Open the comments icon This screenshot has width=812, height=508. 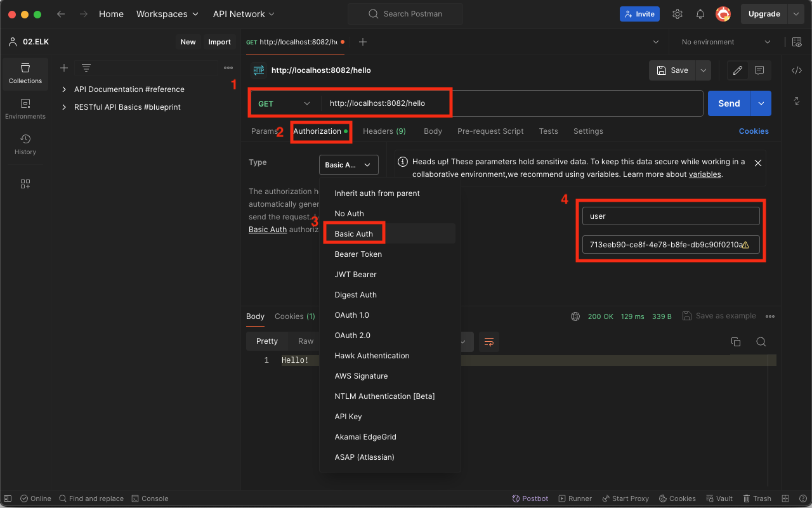coord(759,70)
